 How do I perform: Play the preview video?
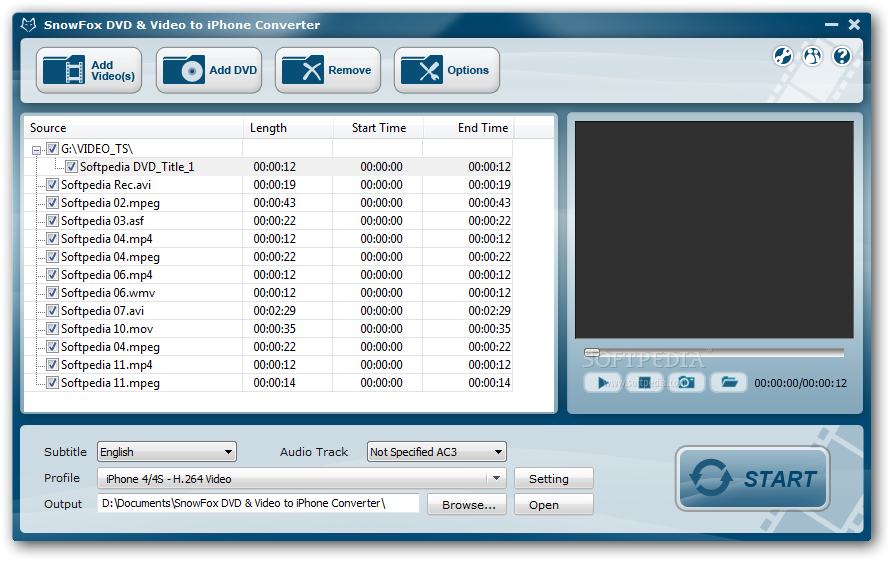[603, 383]
